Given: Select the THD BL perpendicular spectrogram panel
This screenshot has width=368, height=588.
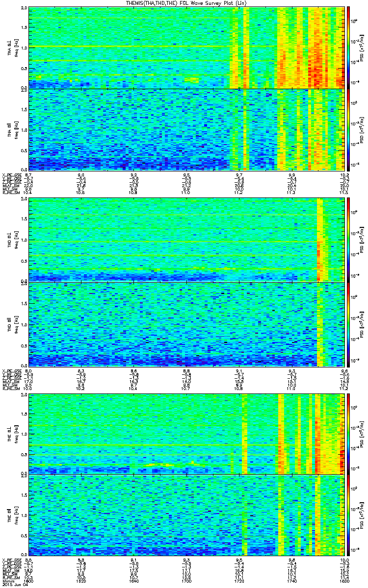Looking at the screenshot, I should pos(186,240).
